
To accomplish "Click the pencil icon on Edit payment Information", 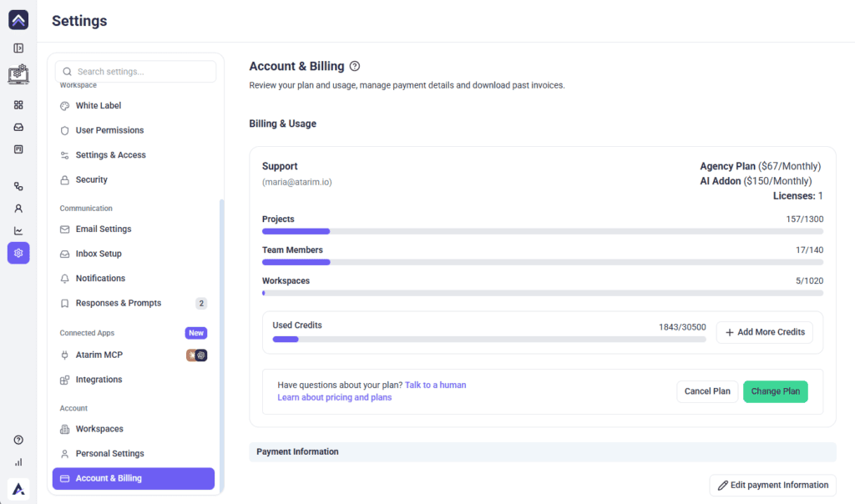I will coord(722,485).
